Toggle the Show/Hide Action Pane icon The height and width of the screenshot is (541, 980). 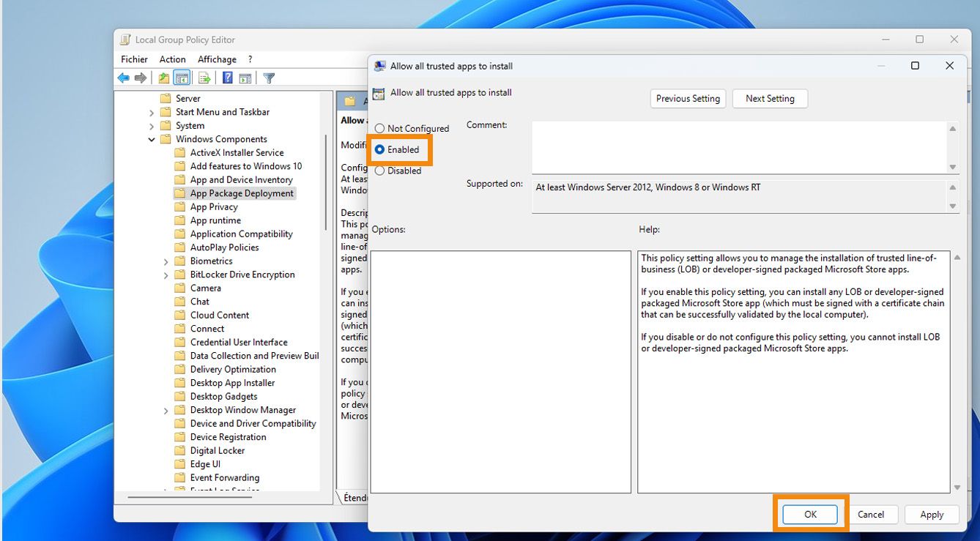coord(245,78)
